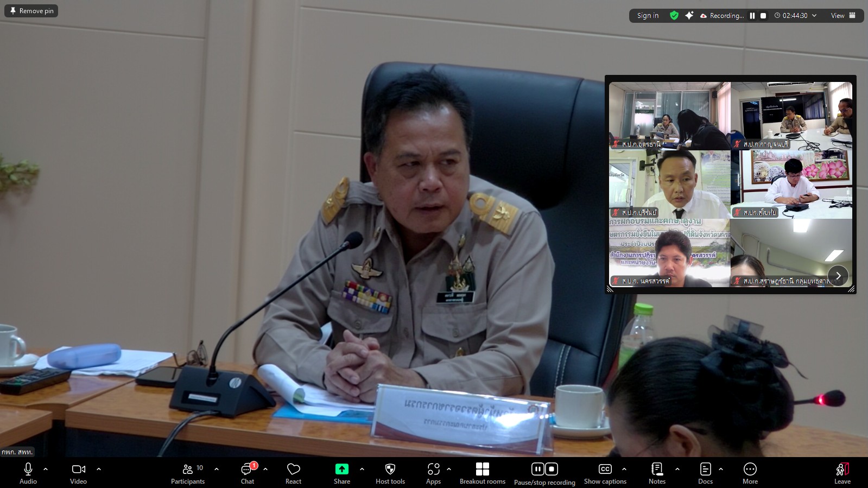
Task: Open the Participants panel
Action: pyautogui.click(x=188, y=473)
